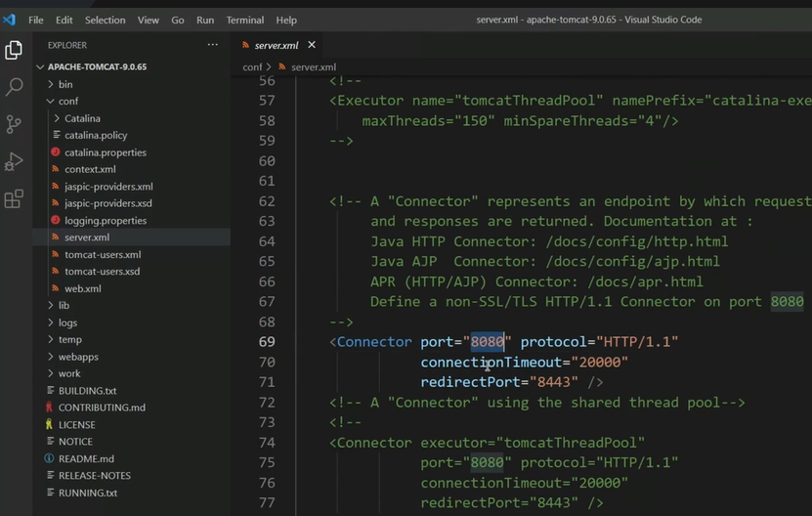This screenshot has width=812, height=516.
Task: Open the Extensions view icon
Action: [14, 199]
